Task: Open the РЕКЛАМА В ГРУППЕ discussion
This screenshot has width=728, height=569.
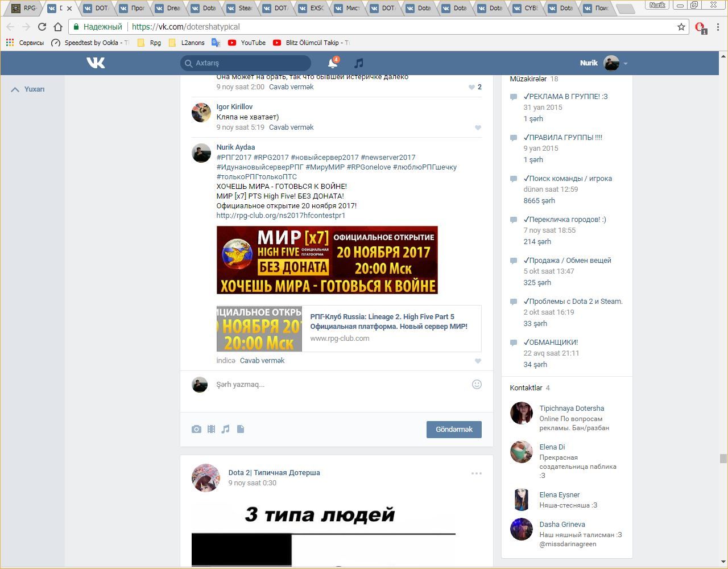Action: coord(565,97)
